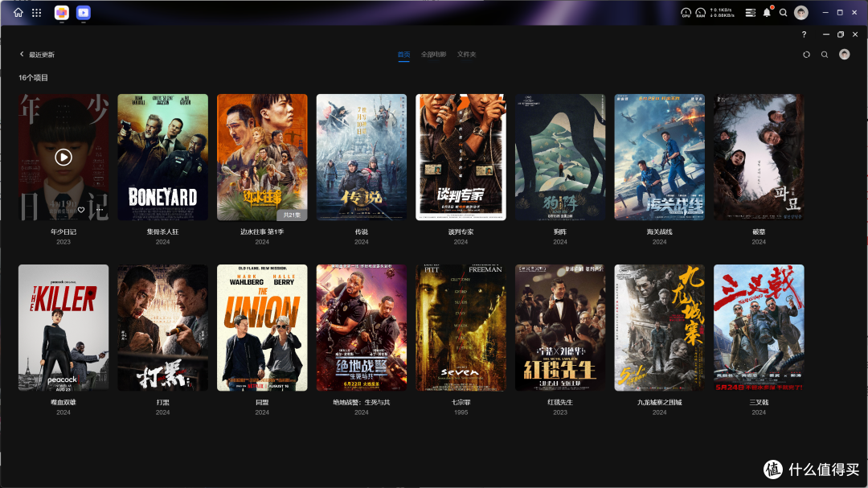This screenshot has width=868, height=488.
Task: Favorite 年少日记 with the heart icon
Action: click(x=81, y=210)
